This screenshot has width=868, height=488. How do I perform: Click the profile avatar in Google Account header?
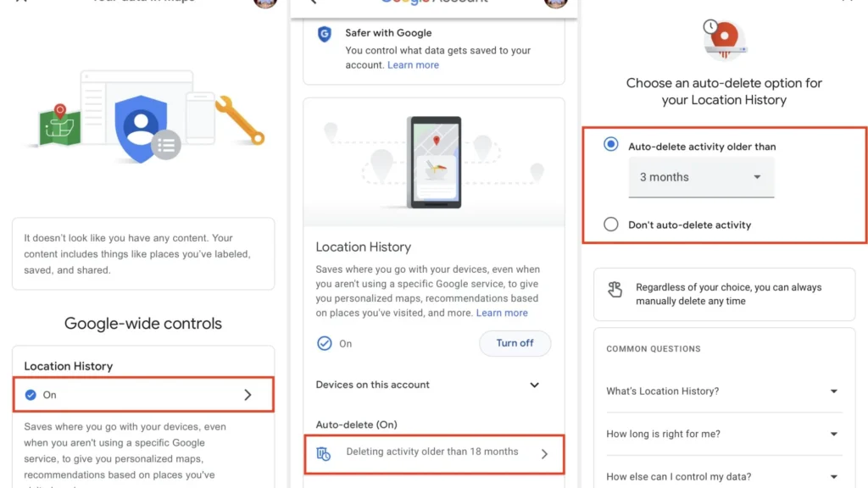[x=555, y=3]
